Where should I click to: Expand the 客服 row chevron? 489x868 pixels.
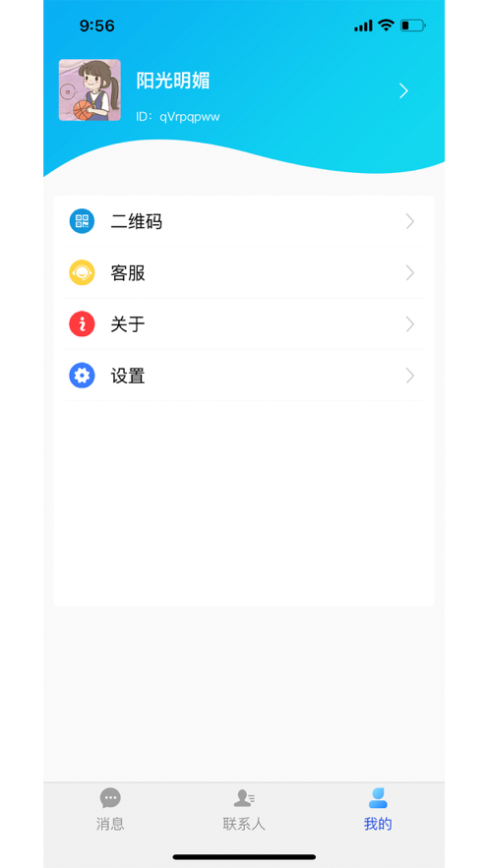point(410,272)
